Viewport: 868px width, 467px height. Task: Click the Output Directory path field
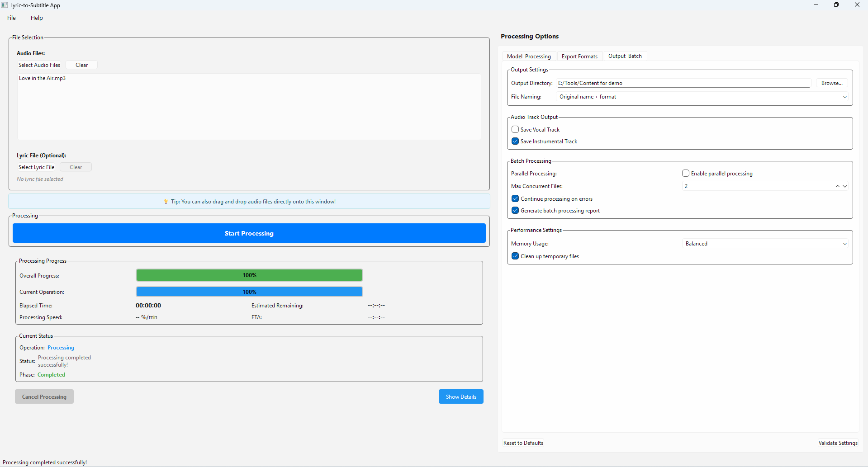(x=683, y=83)
